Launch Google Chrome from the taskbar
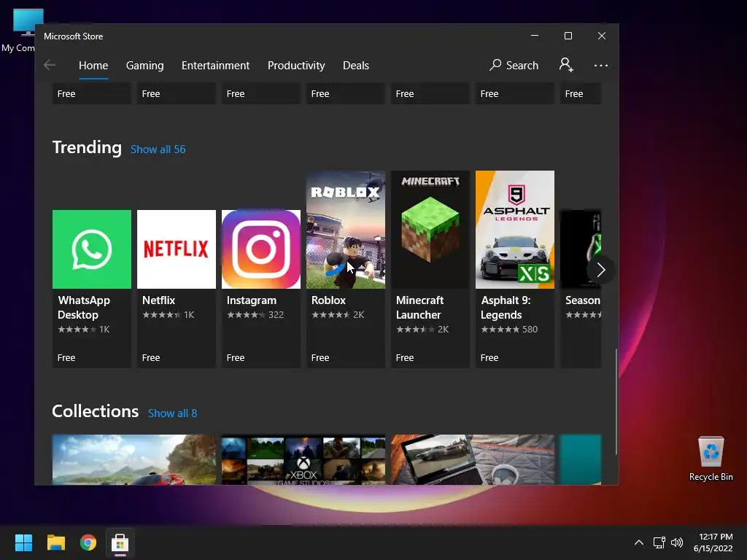Viewport: 747px width, 560px height. tap(88, 542)
